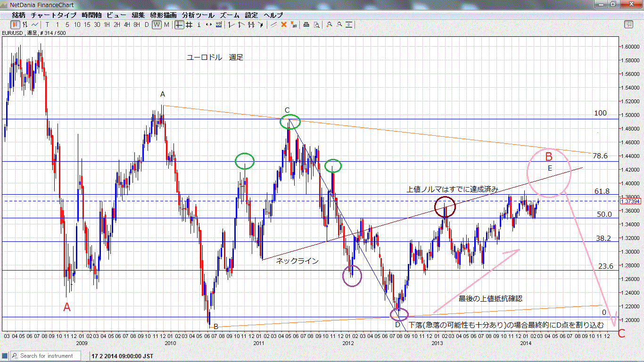Open 時間軸 menu
644x362 pixels.
point(91,15)
